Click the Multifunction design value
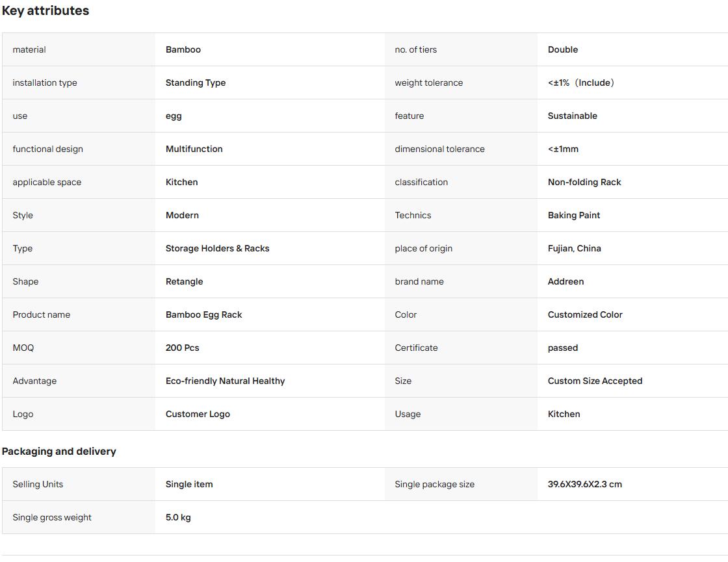 pos(194,149)
